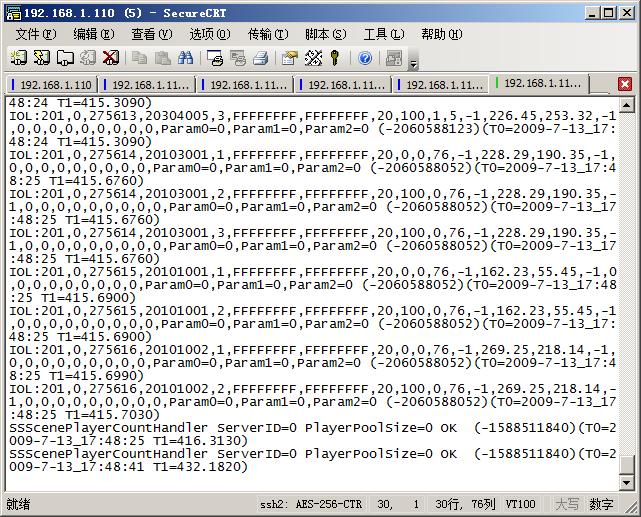Image resolution: width=641 pixels, height=517 pixels.
Task: Click the Quick Connect icon
Action: coord(42,58)
